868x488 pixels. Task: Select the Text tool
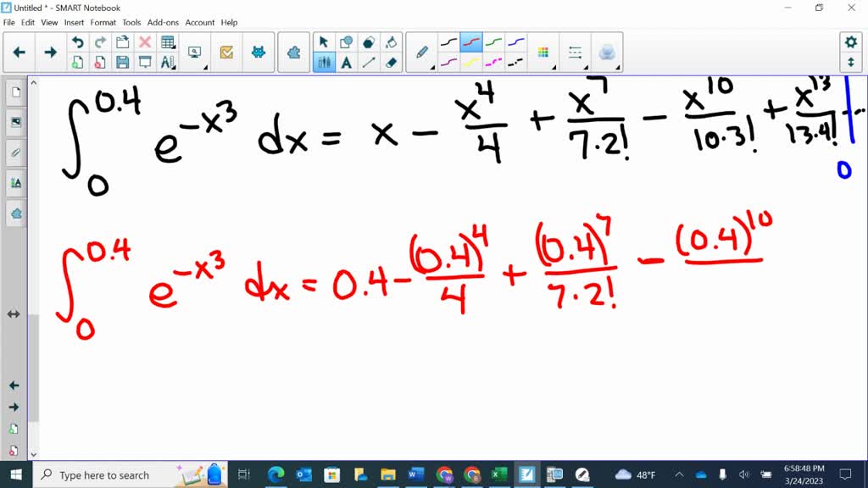coord(347,62)
